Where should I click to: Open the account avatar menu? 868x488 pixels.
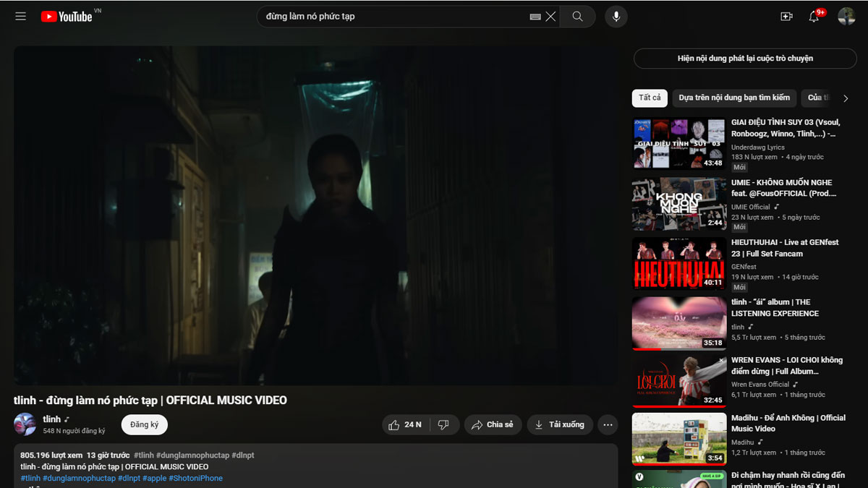point(846,17)
